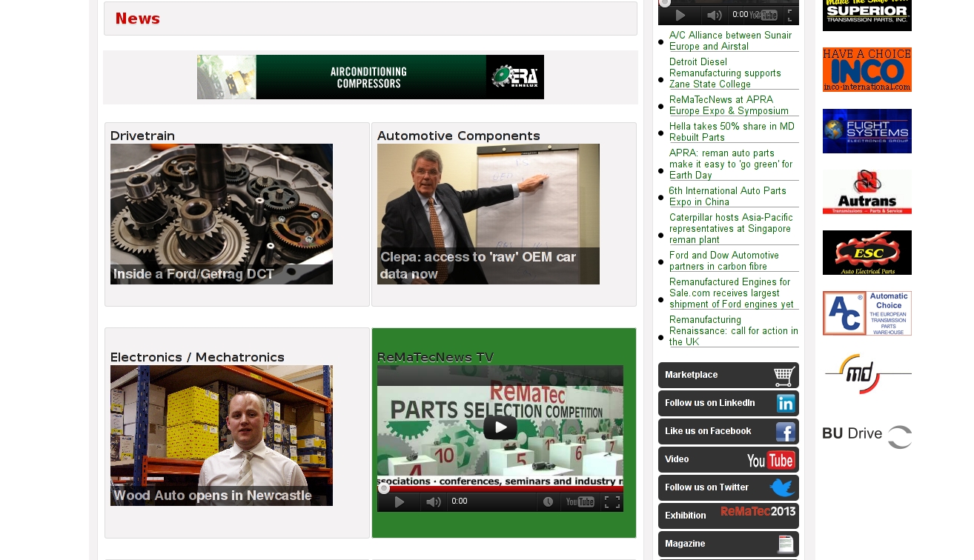Read ReMaTecNews at APRA Europe Expo article
This screenshot has width=974, height=560.
[729, 105]
